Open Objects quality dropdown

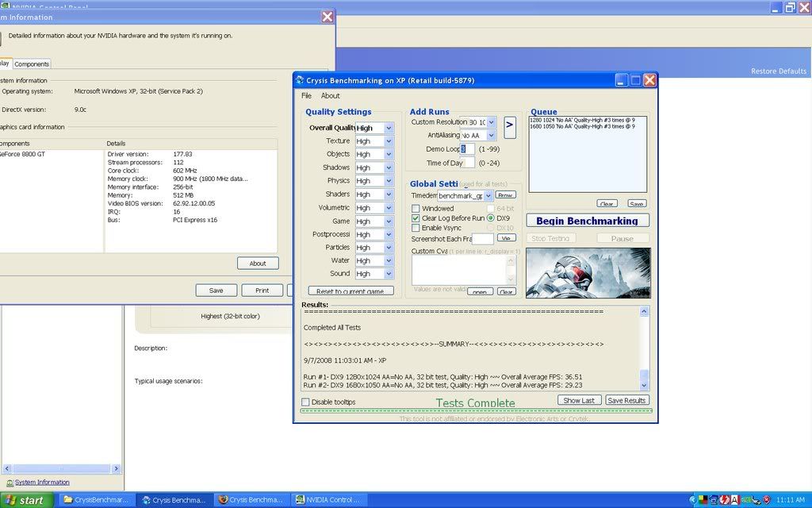tap(389, 155)
